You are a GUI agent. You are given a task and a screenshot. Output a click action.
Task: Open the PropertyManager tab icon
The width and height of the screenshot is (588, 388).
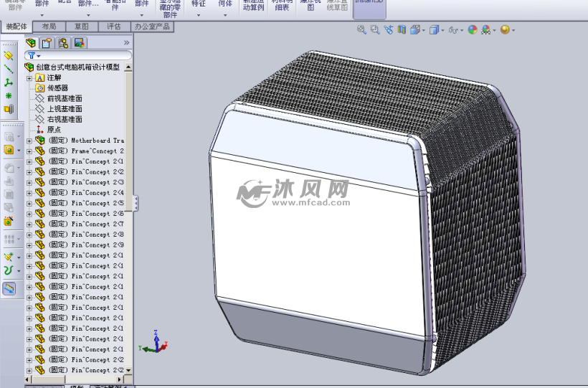point(47,43)
